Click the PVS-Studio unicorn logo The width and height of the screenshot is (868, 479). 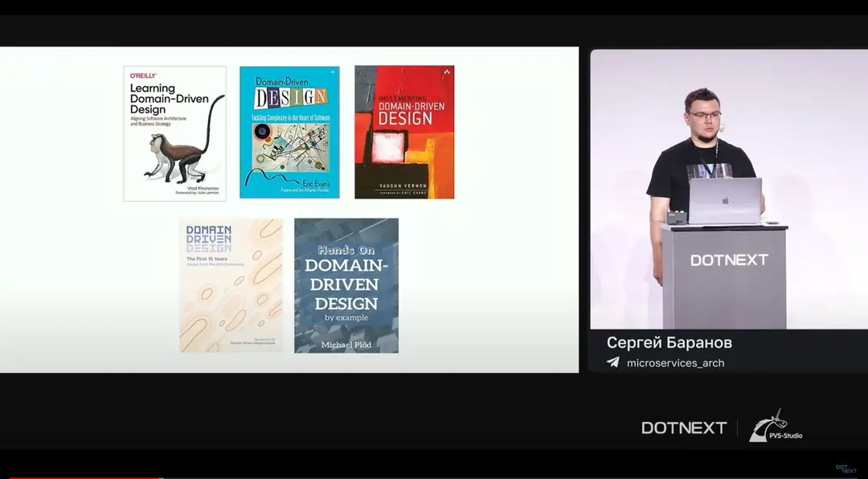(x=776, y=426)
